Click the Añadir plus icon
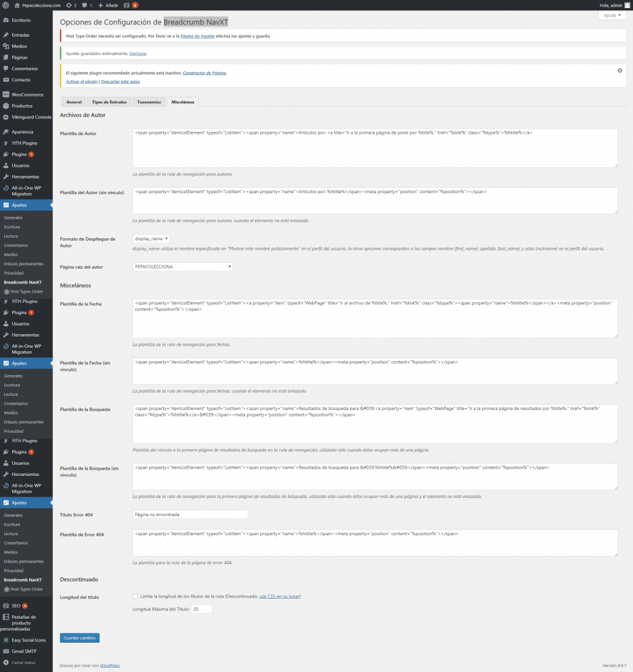The width and height of the screenshot is (633, 672). [101, 5]
